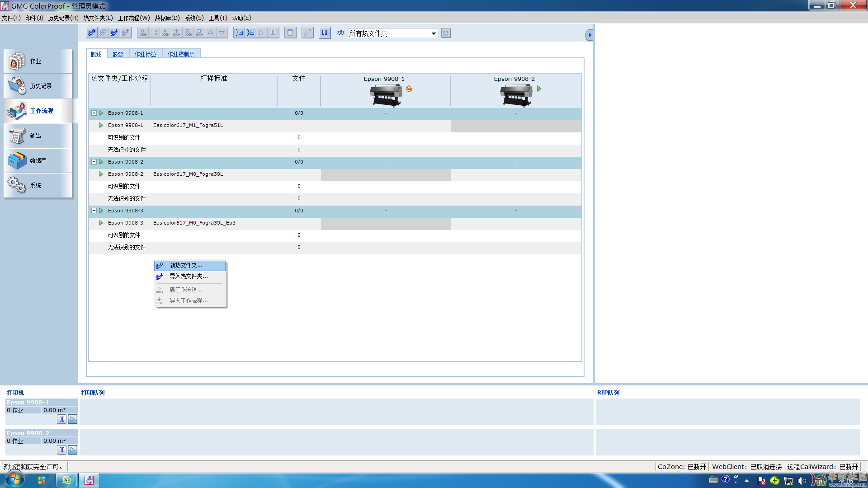Click the volume speaker tray icon
Image resolution: width=868 pixels, height=488 pixels.
click(x=802, y=481)
